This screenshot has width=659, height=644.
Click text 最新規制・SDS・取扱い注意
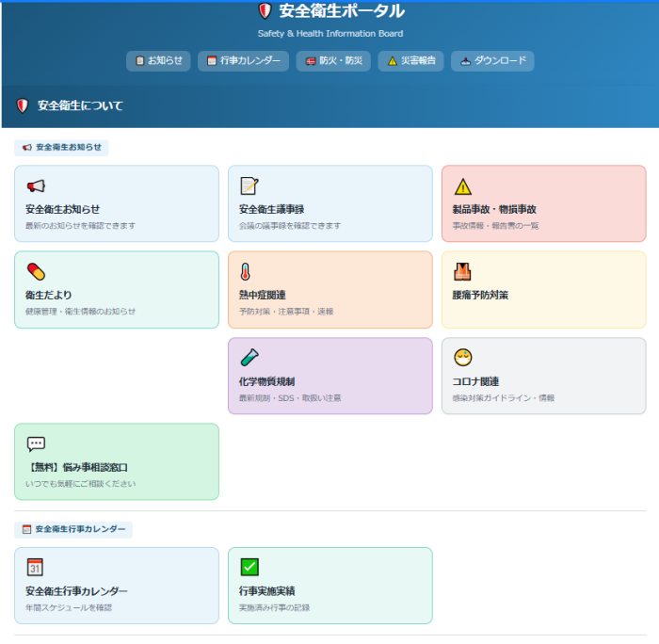(x=290, y=398)
